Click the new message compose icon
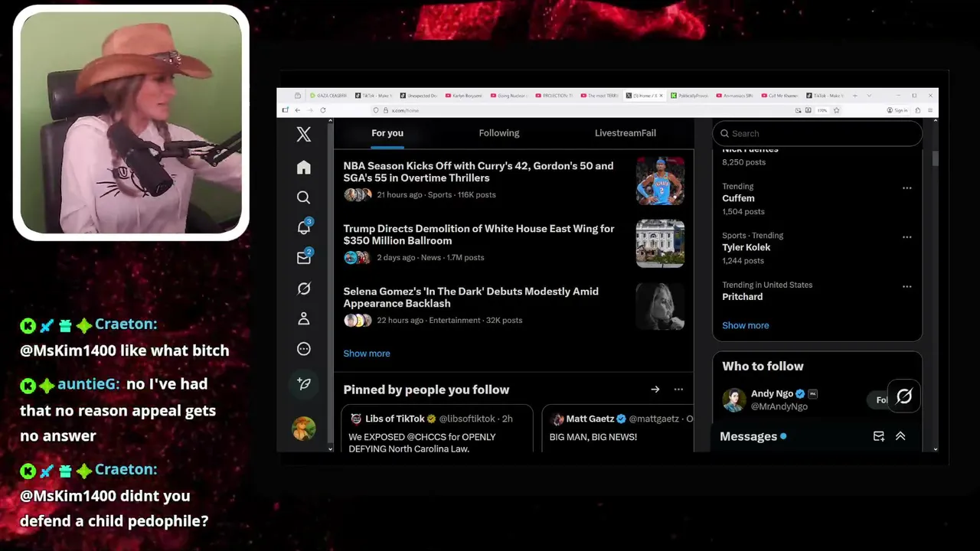The width and height of the screenshot is (980, 551). click(x=879, y=436)
